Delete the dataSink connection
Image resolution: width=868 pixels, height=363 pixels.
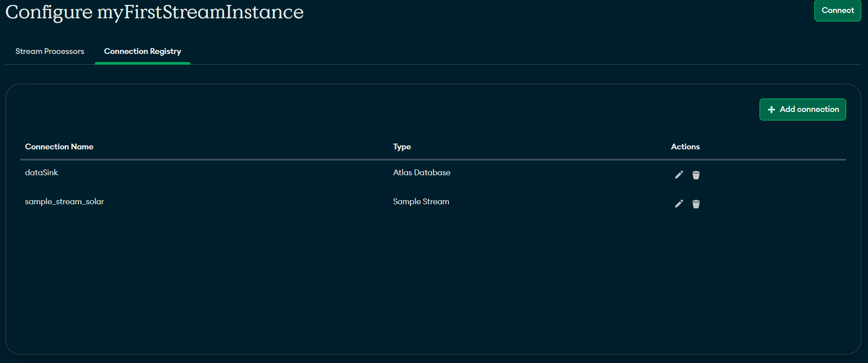tap(696, 175)
